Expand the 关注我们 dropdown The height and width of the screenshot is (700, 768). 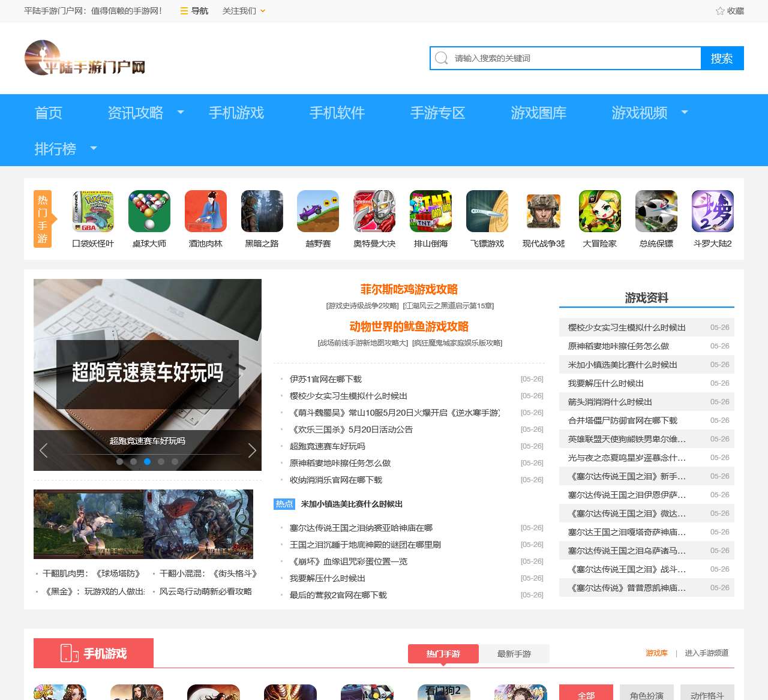click(244, 11)
